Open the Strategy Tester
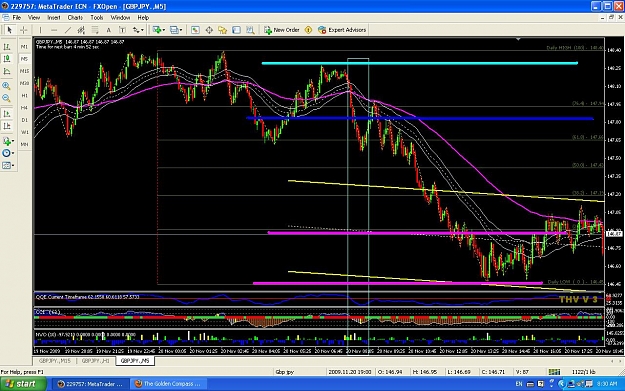Screen dimensions: 625x391 pyautogui.click(x=250, y=30)
